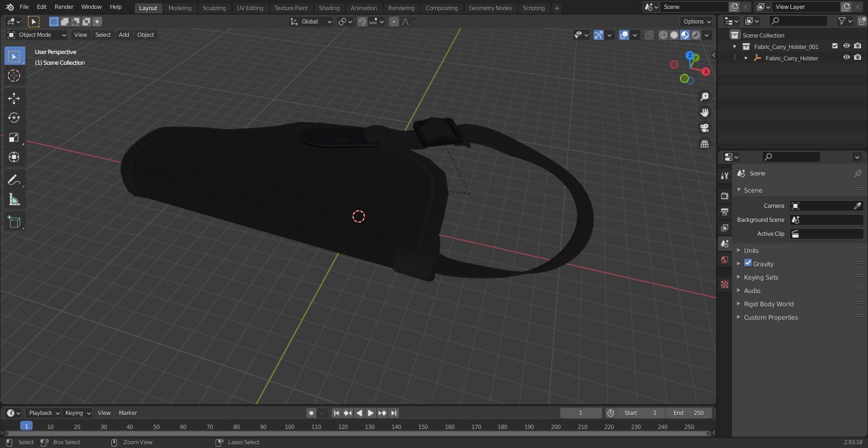Open the Render menu
Image resolution: width=868 pixels, height=448 pixels.
64,7
